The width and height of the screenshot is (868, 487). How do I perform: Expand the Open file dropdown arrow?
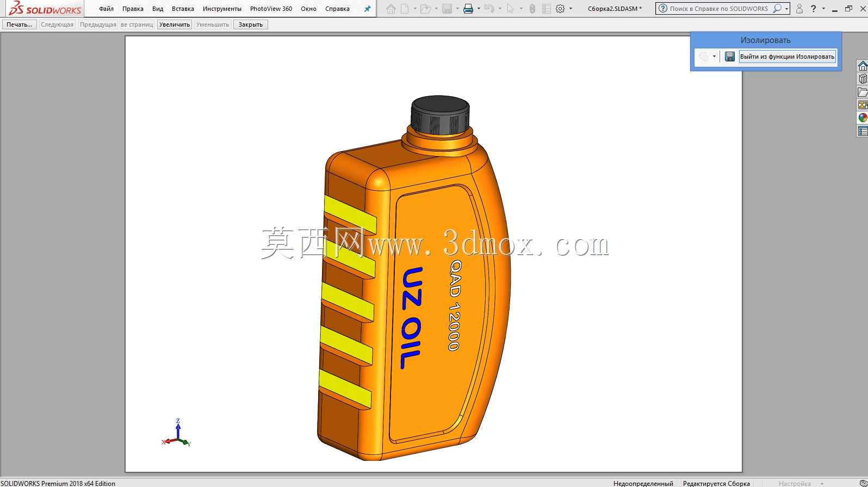[x=436, y=9]
